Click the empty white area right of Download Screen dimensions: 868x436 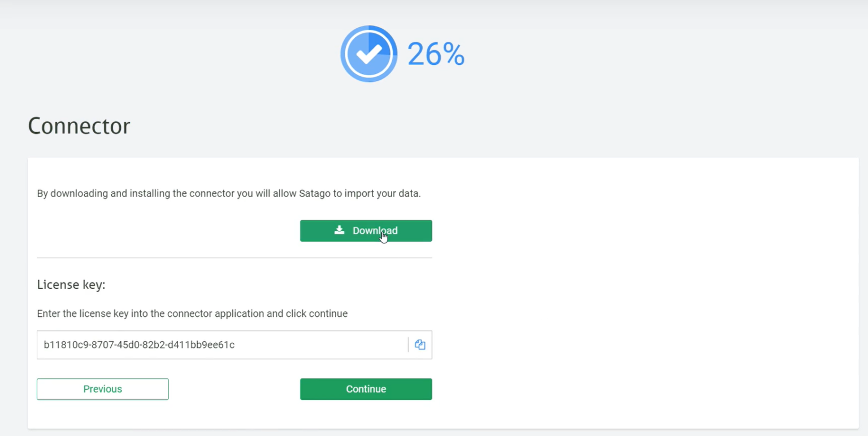pos(622,230)
